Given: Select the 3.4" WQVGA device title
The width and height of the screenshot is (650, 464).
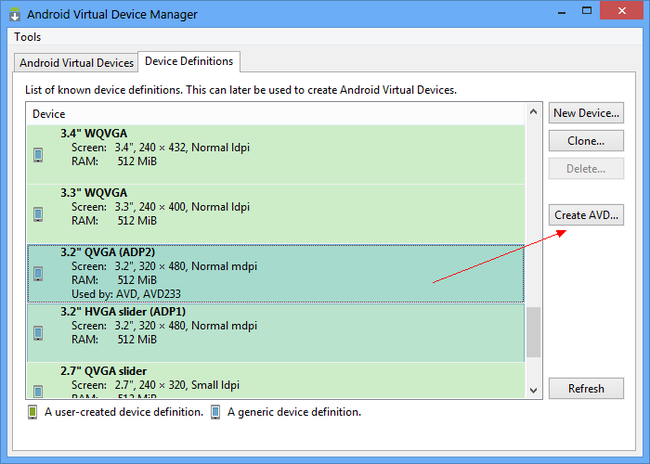Looking at the screenshot, I should (94, 134).
